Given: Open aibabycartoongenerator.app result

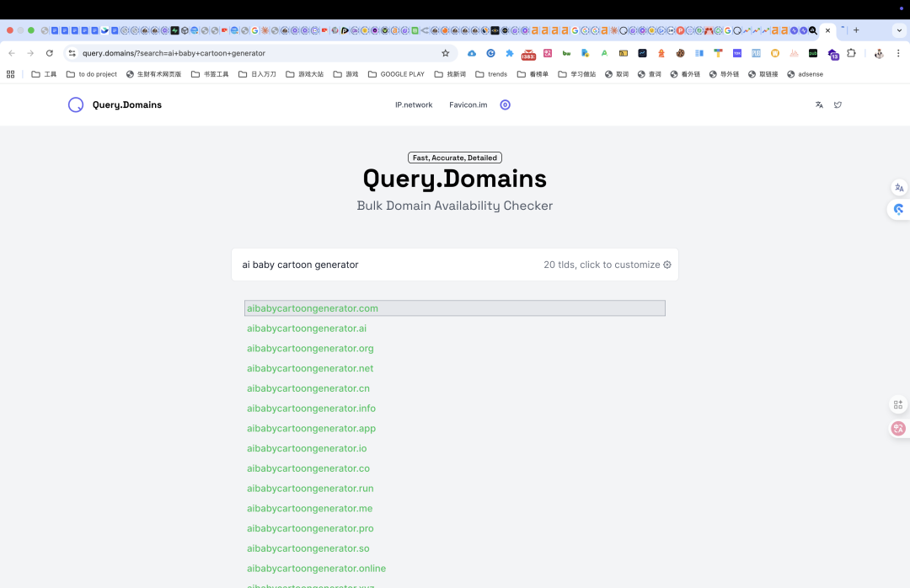Looking at the screenshot, I should click(311, 429).
